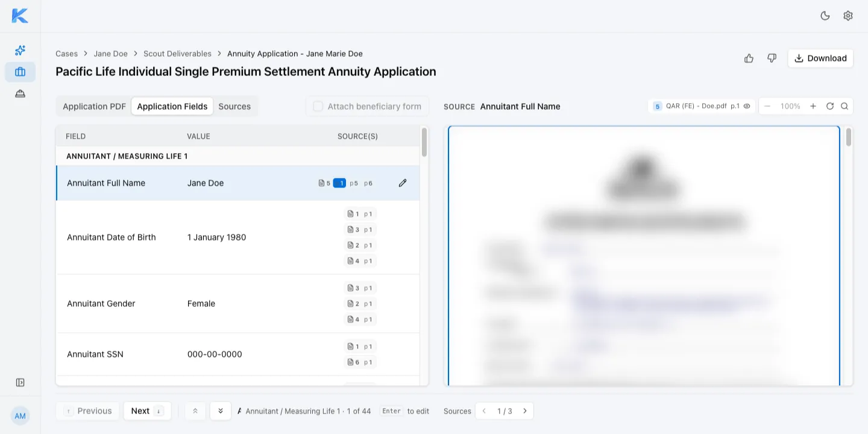Click Annuitant / Measuring Life 1 section header
Screen dimensions: 868x434
(x=237, y=156)
